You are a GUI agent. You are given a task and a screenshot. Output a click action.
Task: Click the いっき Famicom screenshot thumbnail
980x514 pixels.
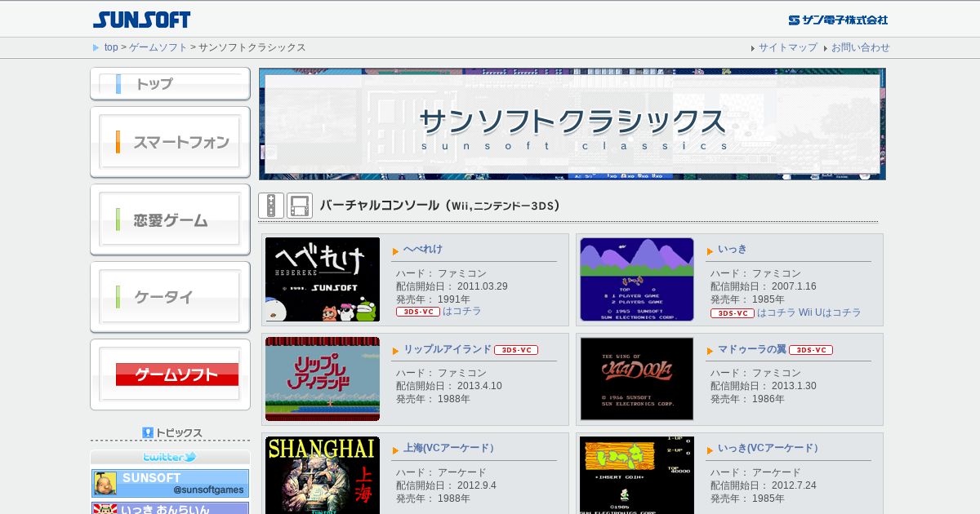(x=637, y=279)
